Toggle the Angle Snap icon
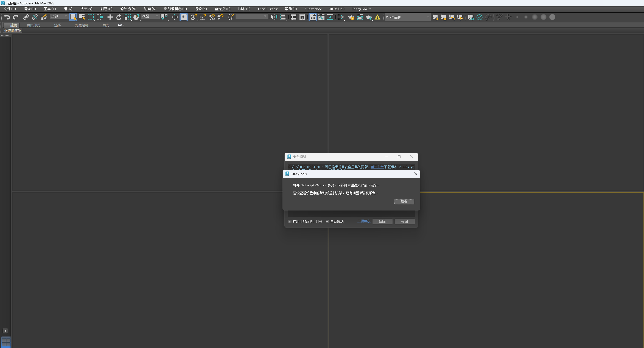This screenshot has height=348, width=644. click(203, 17)
